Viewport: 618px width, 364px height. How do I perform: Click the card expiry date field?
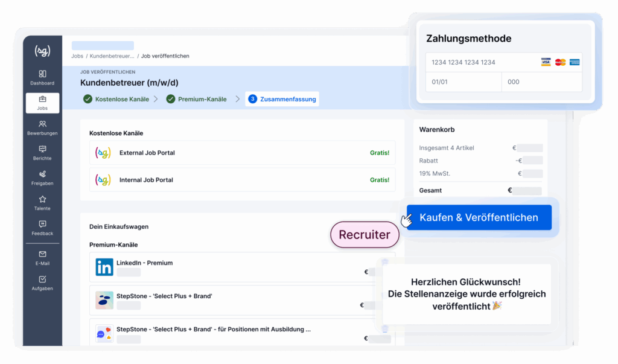pos(463,82)
